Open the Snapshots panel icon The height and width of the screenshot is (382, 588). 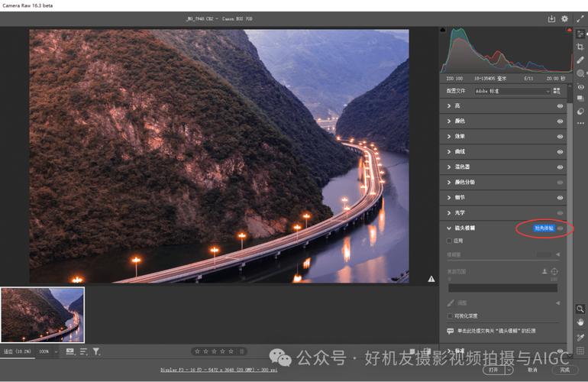coord(580,99)
